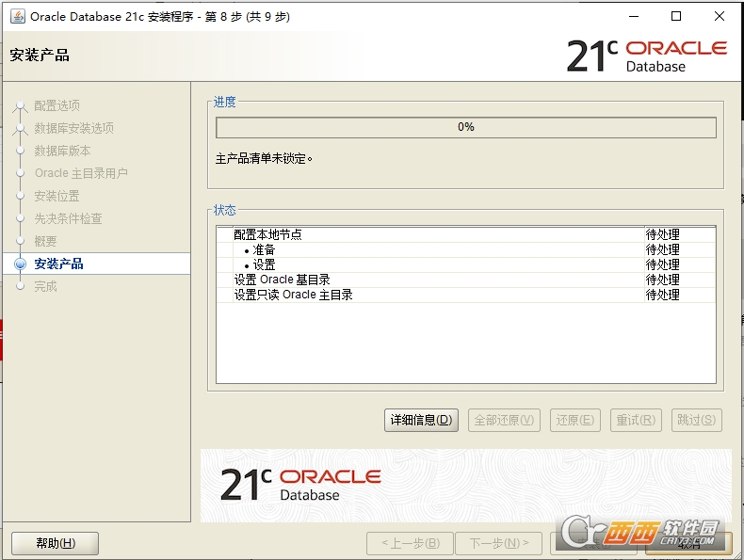Minimize the Oracle installer window
Image resolution: width=744 pixels, height=560 pixels.
click(634, 16)
